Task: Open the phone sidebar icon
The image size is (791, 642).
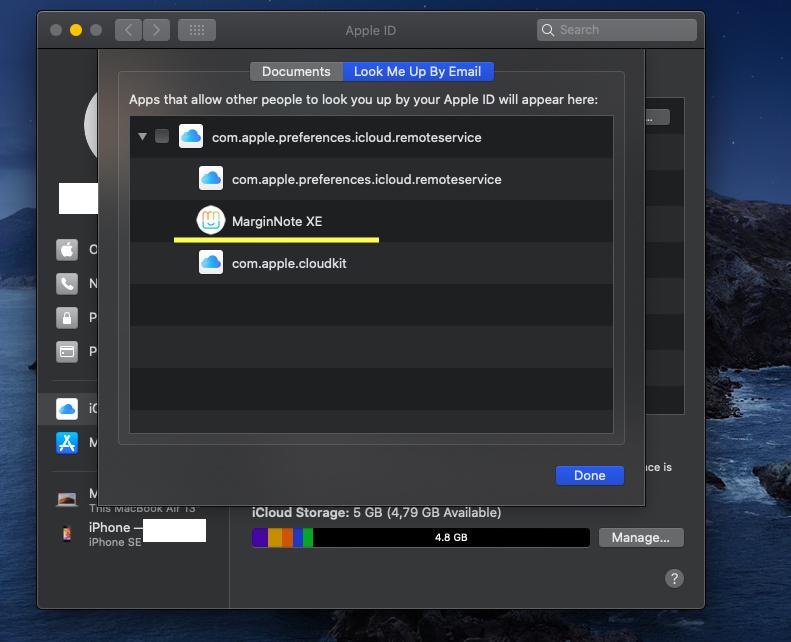Action: [67, 283]
